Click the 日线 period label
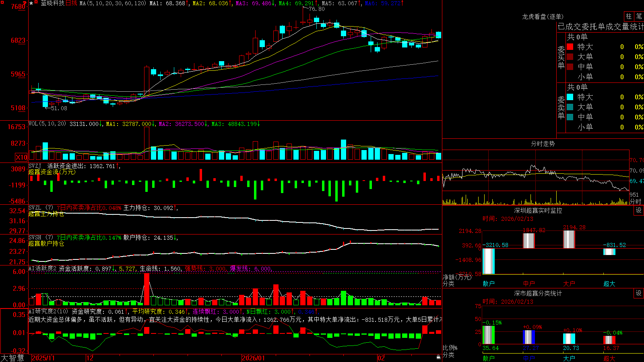Viewport: 644px width, 362px height. [x=71, y=3]
